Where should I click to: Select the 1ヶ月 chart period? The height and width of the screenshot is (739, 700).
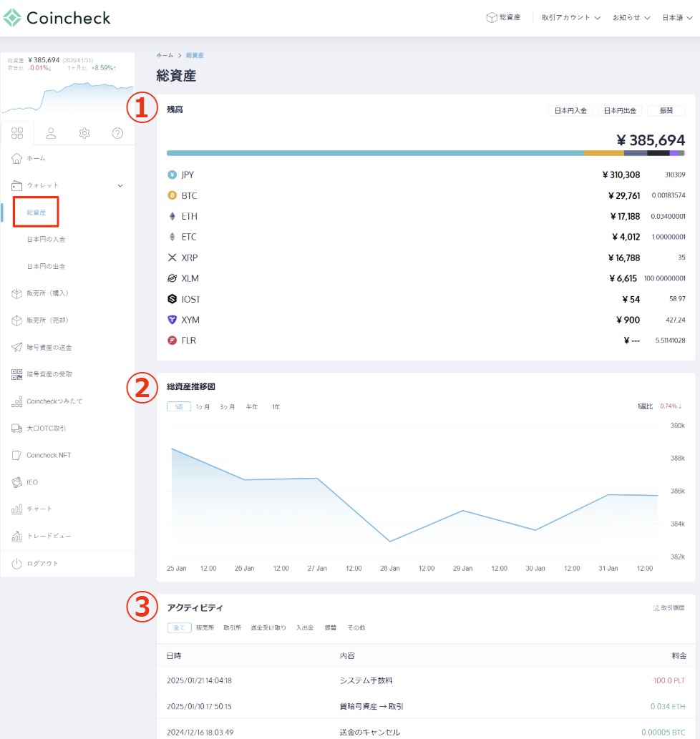(203, 407)
